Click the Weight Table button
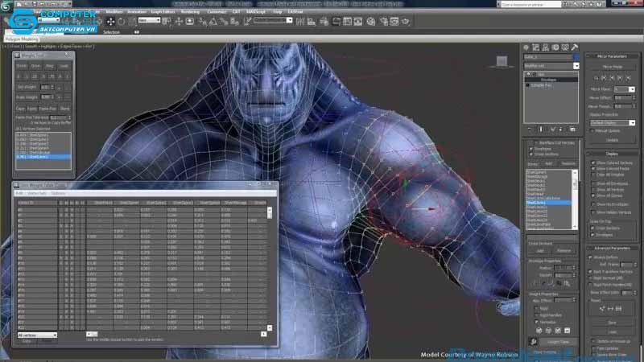 (557, 342)
